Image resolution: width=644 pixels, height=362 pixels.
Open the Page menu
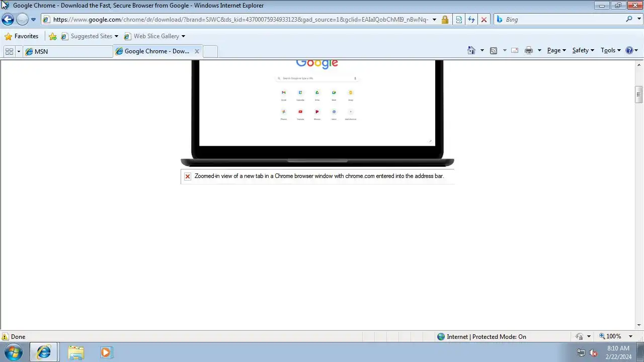tap(556, 50)
